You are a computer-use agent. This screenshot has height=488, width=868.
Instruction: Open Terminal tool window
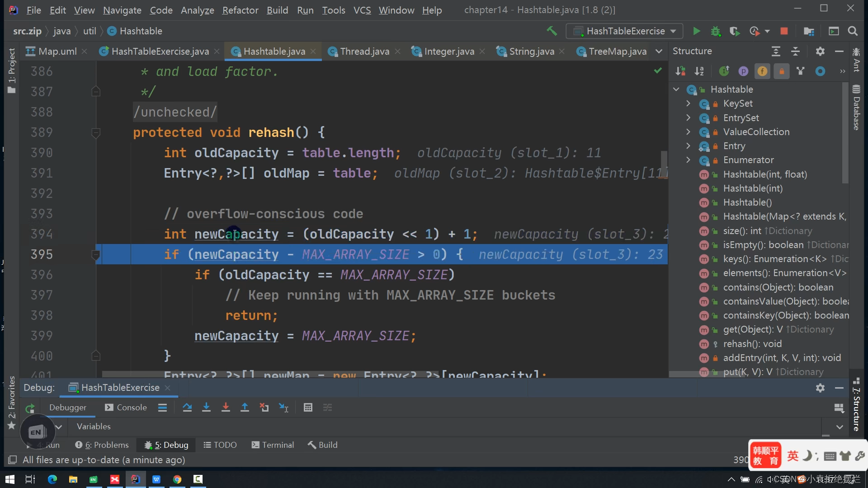click(x=273, y=445)
